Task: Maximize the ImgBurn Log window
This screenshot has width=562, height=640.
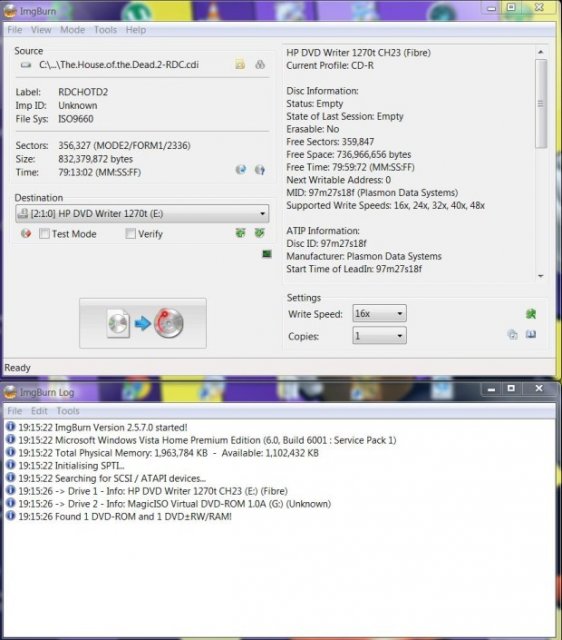Action: pyautogui.click(x=511, y=389)
